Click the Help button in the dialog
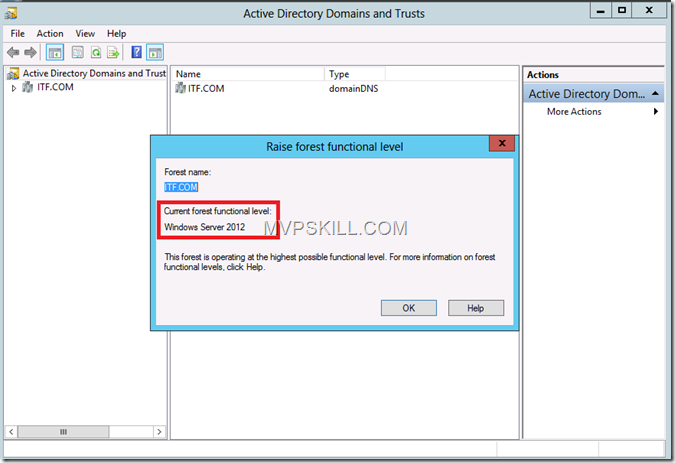This screenshot has width=675, height=463. (475, 308)
